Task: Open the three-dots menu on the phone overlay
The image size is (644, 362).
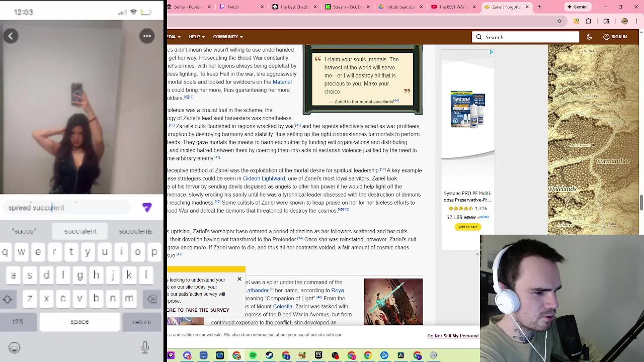Action: 147,36
